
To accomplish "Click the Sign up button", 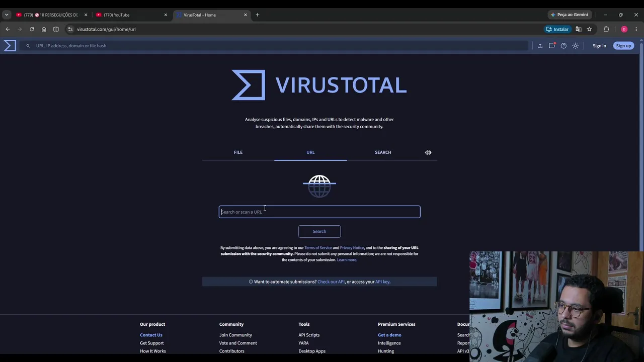I will click(623, 46).
